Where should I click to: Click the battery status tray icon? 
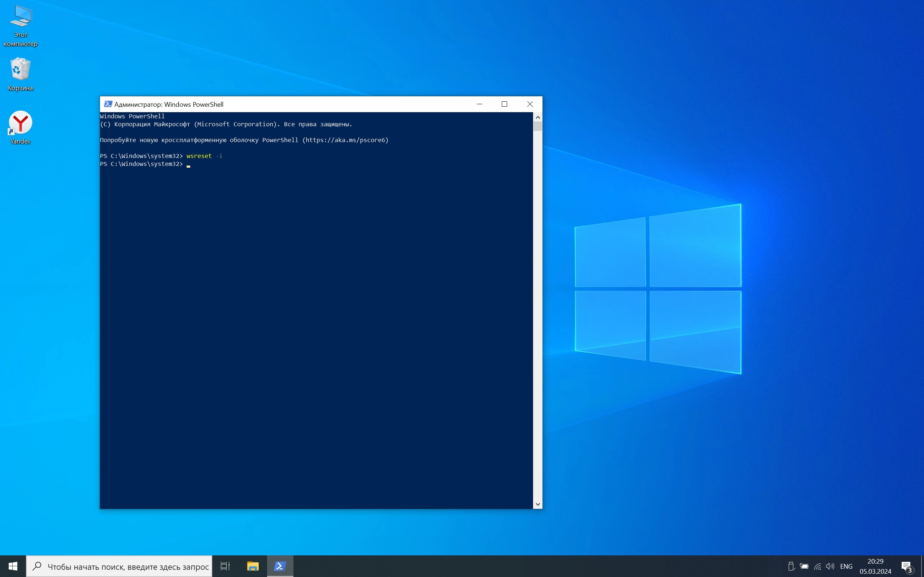[x=804, y=566]
